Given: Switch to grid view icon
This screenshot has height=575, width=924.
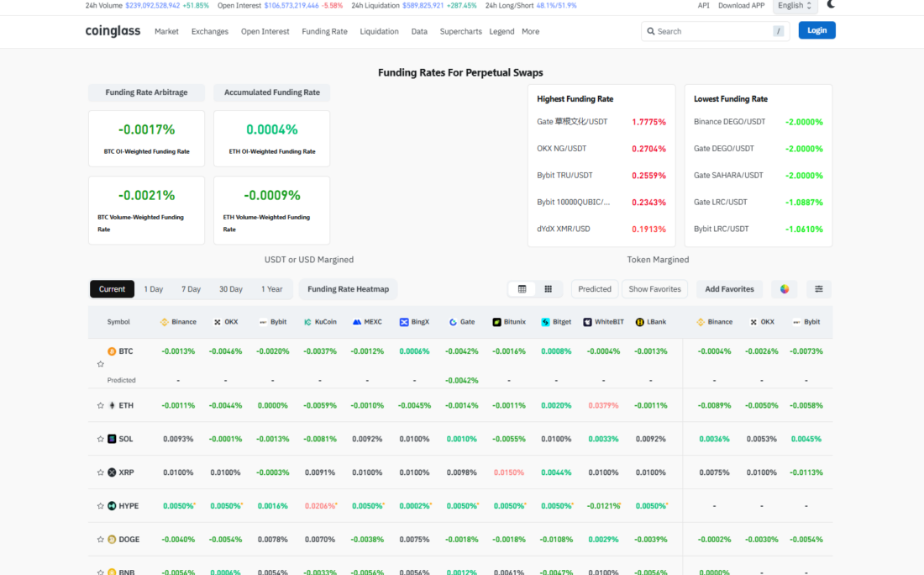Looking at the screenshot, I should (x=548, y=289).
